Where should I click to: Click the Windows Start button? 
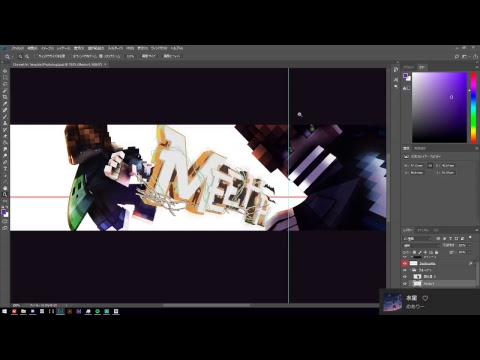click(x=5, y=311)
